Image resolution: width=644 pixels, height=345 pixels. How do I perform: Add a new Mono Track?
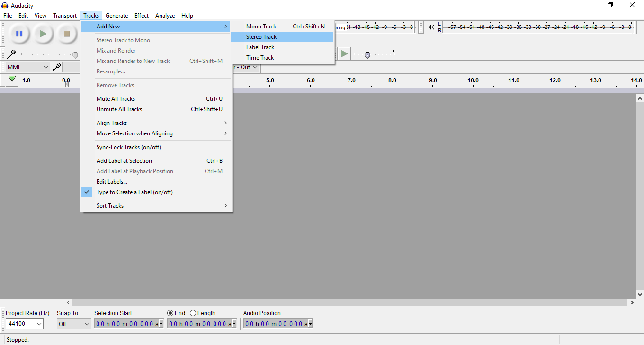coord(282,27)
